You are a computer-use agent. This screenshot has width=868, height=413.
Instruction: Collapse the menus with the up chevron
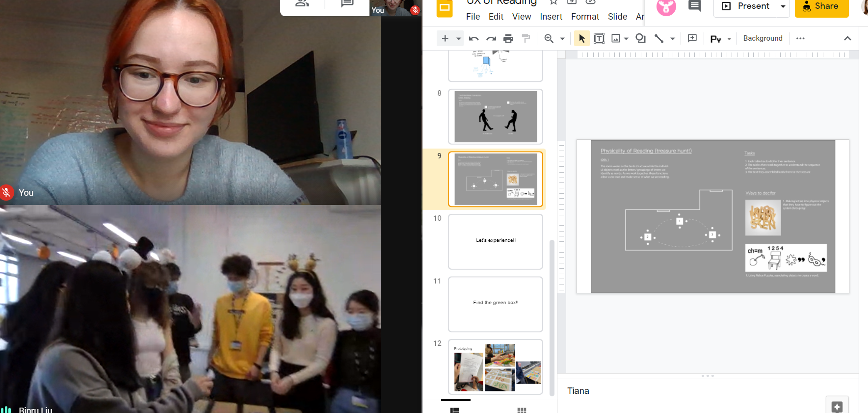tap(847, 38)
